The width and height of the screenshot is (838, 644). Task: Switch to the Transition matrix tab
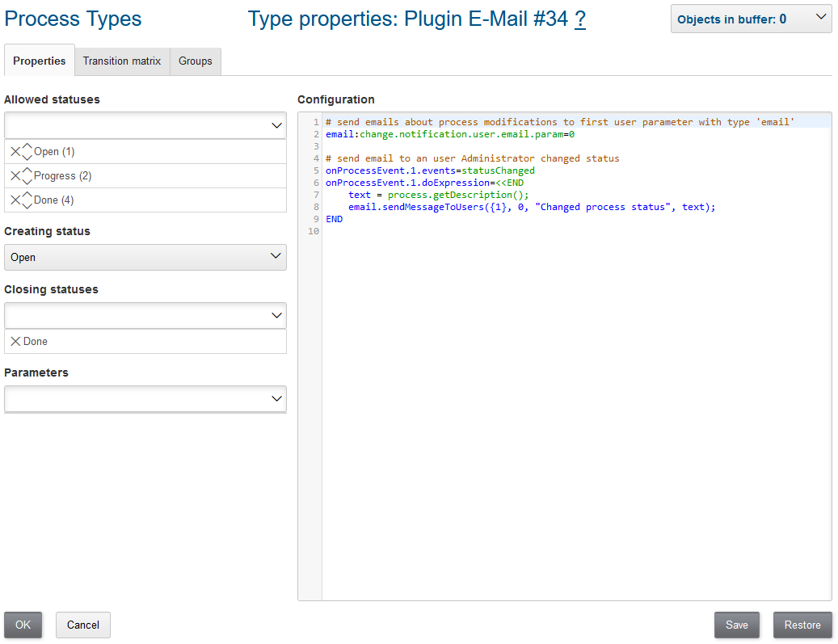(122, 61)
